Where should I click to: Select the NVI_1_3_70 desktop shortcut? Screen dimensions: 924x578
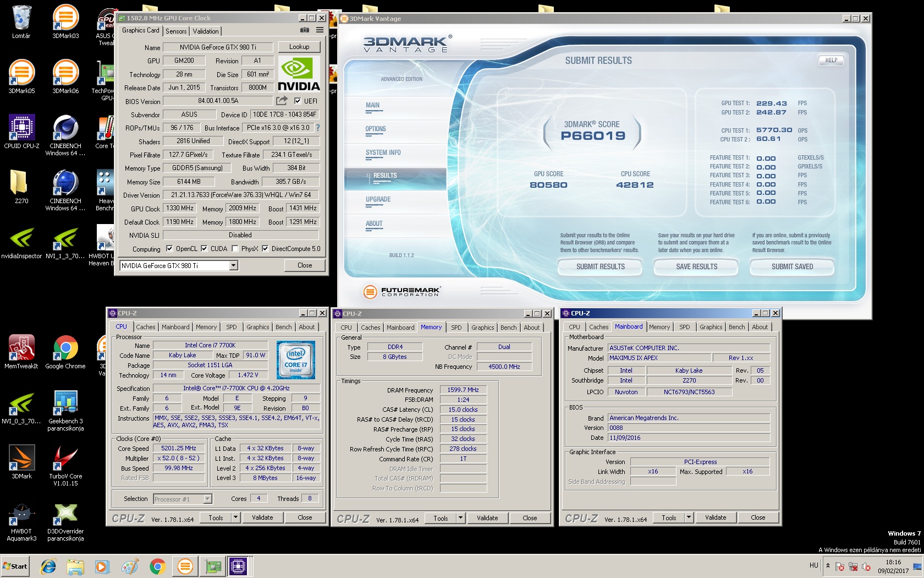65,242
